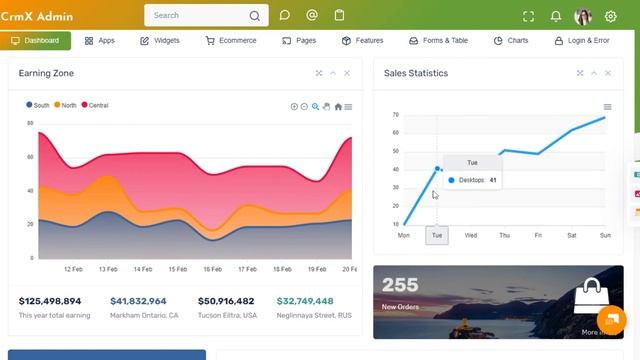
Task: Click the shopping bag icon on orders card
Action: [591, 296]
